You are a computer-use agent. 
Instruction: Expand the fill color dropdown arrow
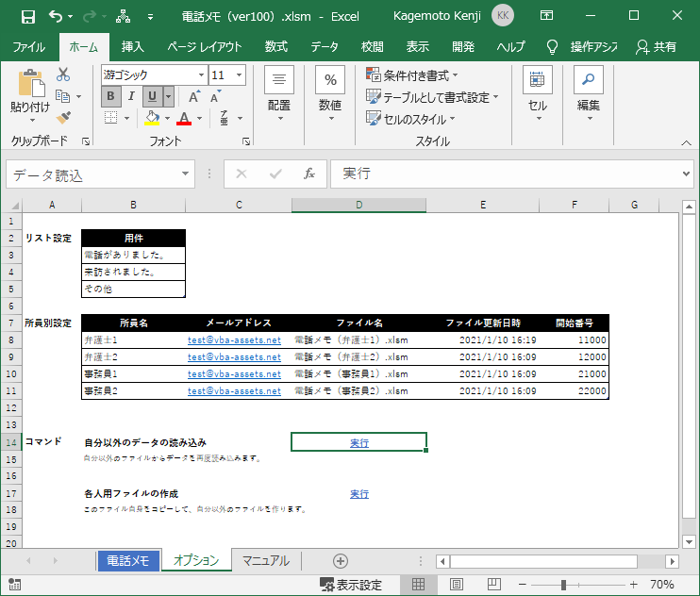[167, 118]
